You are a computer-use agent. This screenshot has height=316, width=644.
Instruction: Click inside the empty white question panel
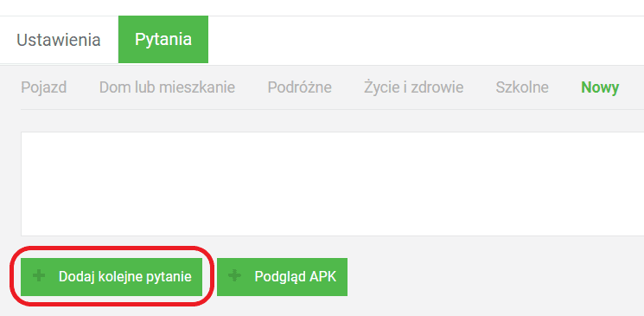coord(332,184)
